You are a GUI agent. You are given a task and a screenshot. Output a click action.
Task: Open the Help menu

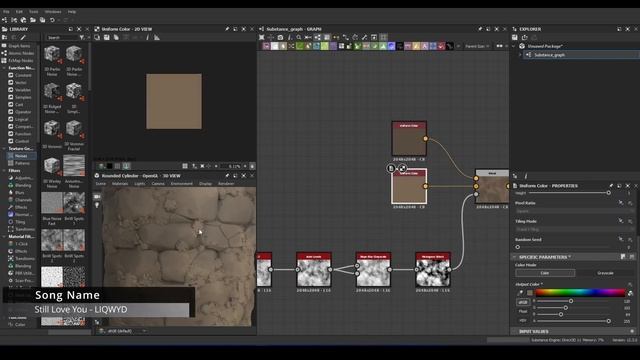72,12
